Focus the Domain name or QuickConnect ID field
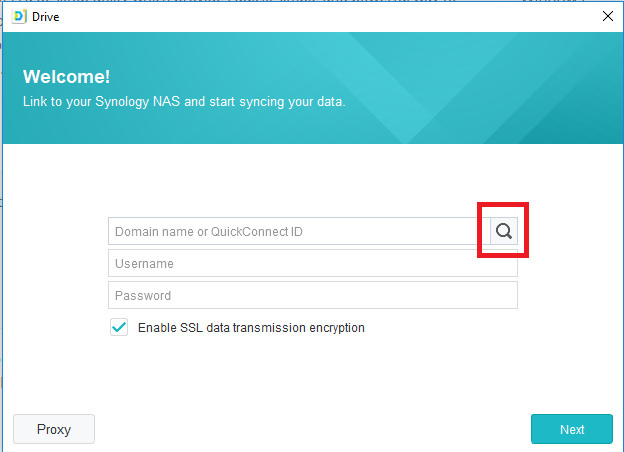 299,231
